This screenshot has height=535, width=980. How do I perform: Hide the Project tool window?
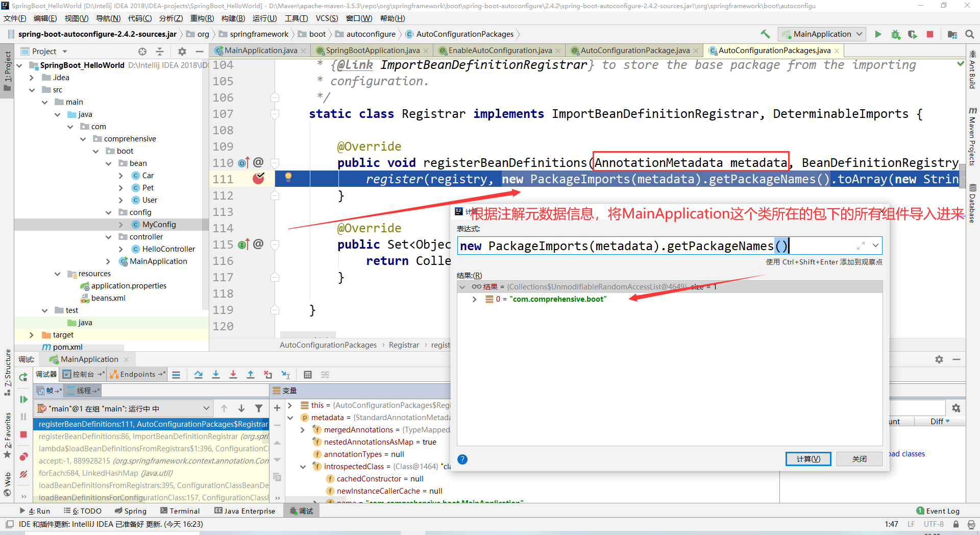pyautogui.click(x=200, y=52)
